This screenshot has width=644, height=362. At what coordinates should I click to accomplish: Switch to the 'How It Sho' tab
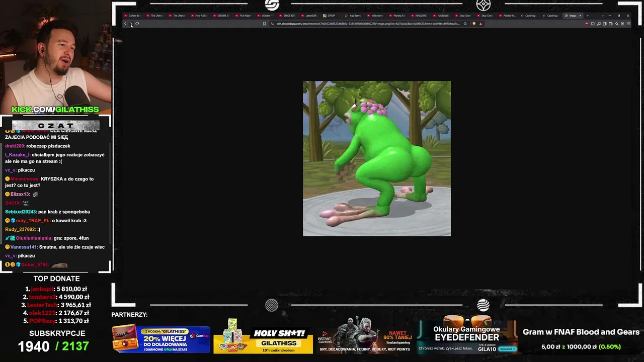pos(200,16)
